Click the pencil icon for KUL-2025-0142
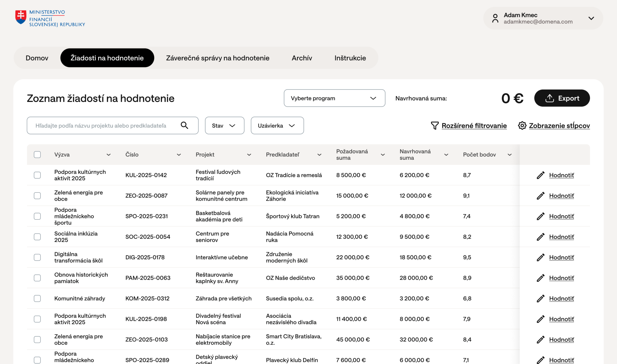Viewport: 617px width, 364px height. (540, 175)
